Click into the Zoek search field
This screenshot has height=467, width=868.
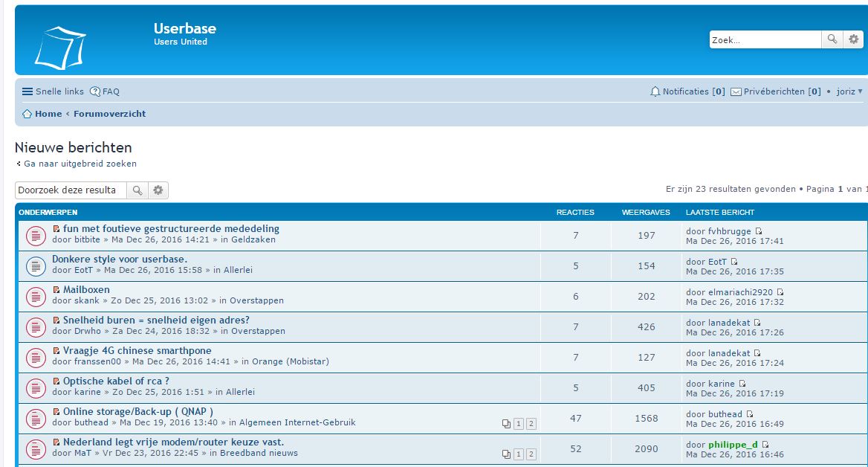(764, 39)
